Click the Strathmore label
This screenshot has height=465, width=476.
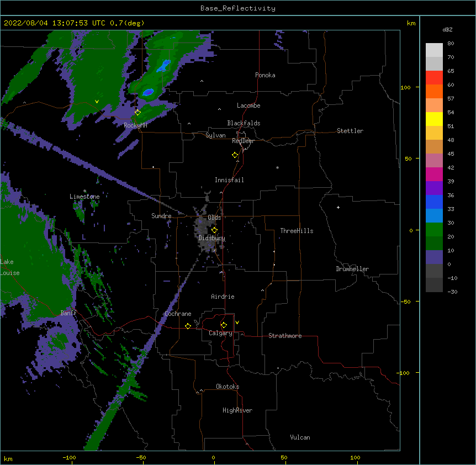(x=285, y=336)
